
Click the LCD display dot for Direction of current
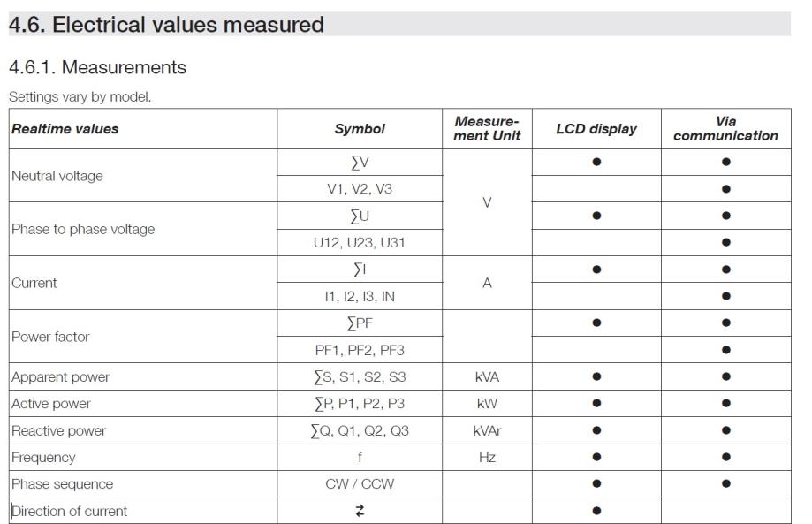point(596,511)
